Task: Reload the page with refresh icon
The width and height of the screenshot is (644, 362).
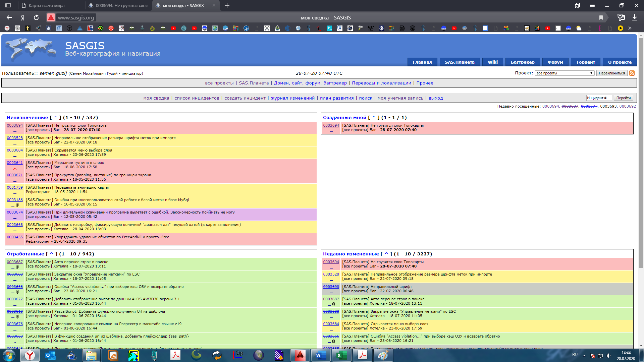Action: pyautogui.click(x=36, y=17)
